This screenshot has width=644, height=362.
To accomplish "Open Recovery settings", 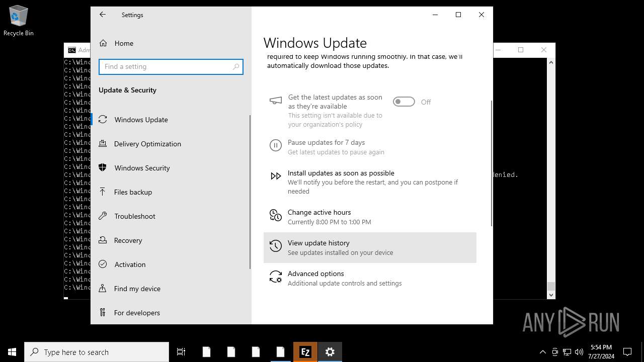I will (x=171, y=240).
